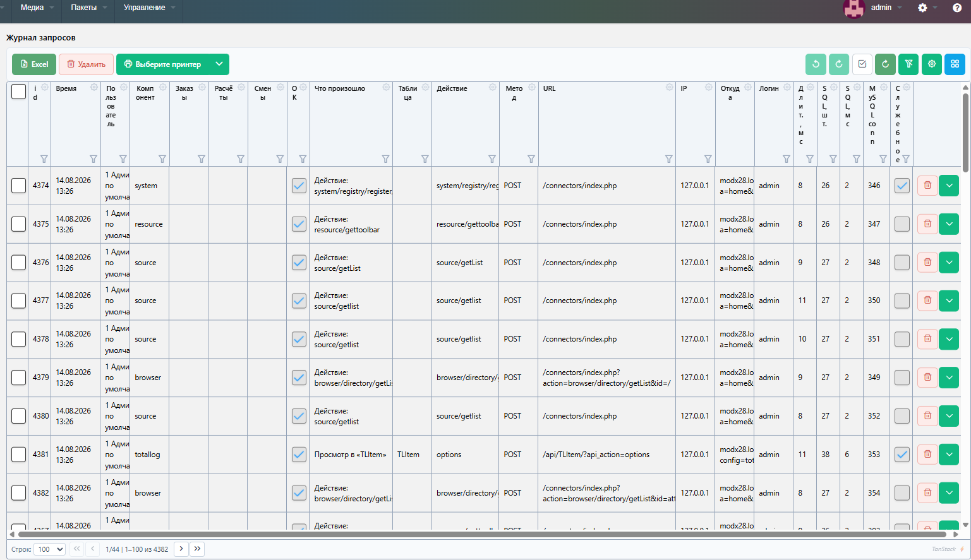The image size is (971, 560).
Task: Open the Пакеты menu
Action: pyautogui.click(x=89, y=8)
